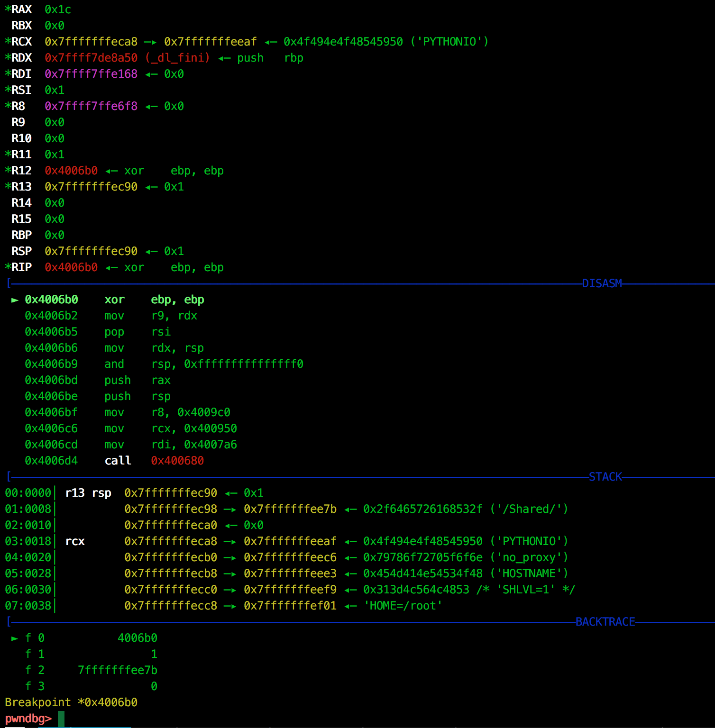The height and width of the screenshot is (728, 715).
Task: Select disassembly address 0x4006b2
Action: pyautogui.click(x=51, y=316)
